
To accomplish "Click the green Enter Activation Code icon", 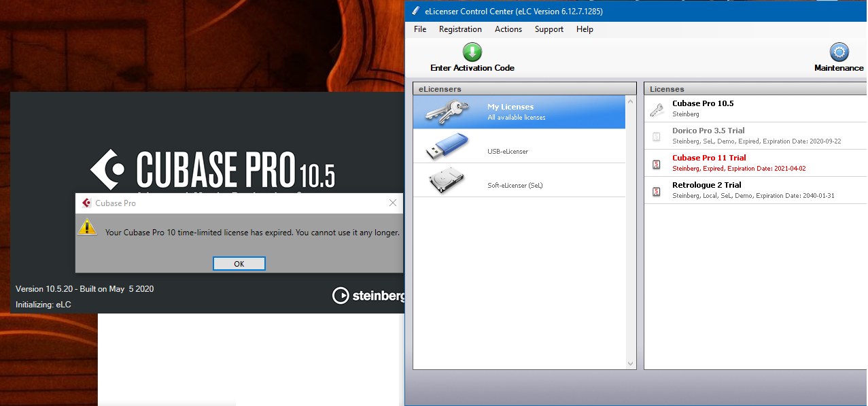I will point(472,52).
